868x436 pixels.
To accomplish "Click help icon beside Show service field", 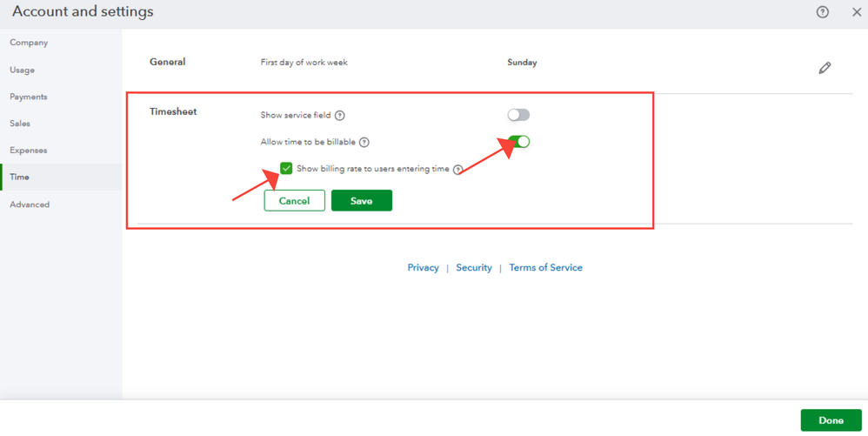I will (340, 116).
